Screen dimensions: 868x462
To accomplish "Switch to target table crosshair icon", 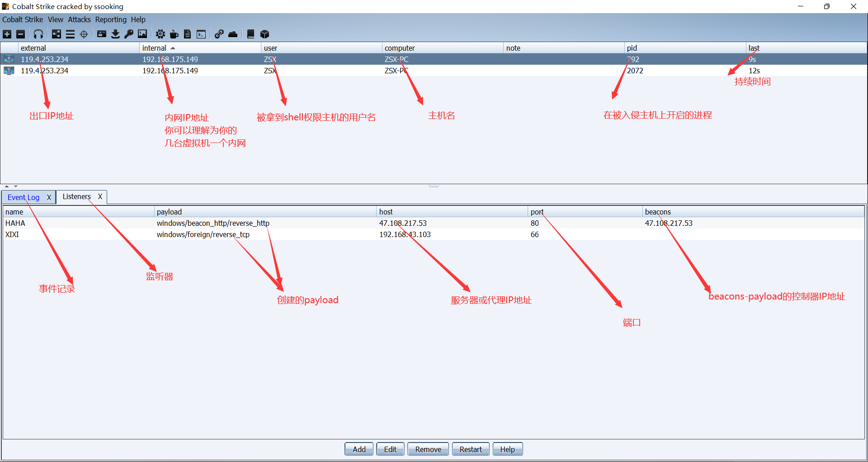I will pyautogui.click(x=84, y=34).
